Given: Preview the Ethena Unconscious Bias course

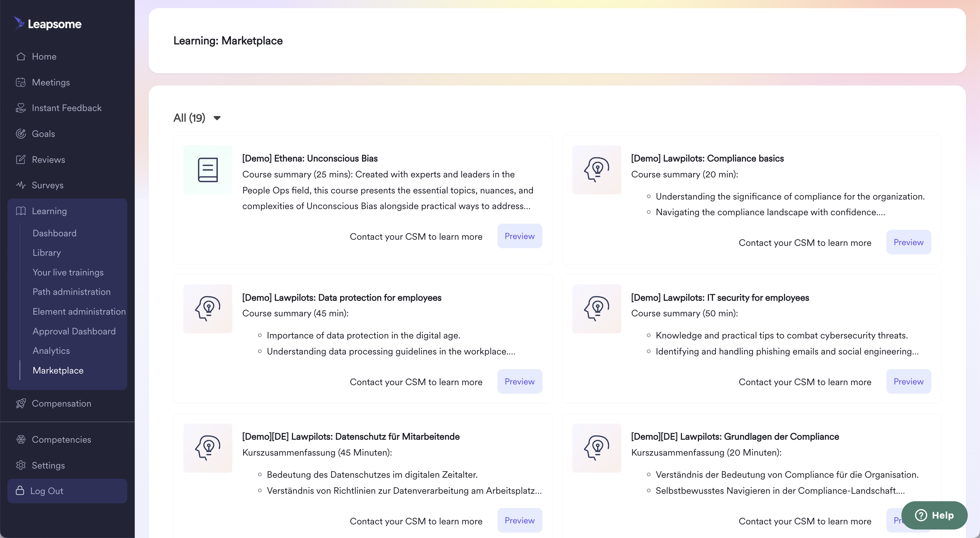Looking at the screenshot, I should (x=520, y=236).
